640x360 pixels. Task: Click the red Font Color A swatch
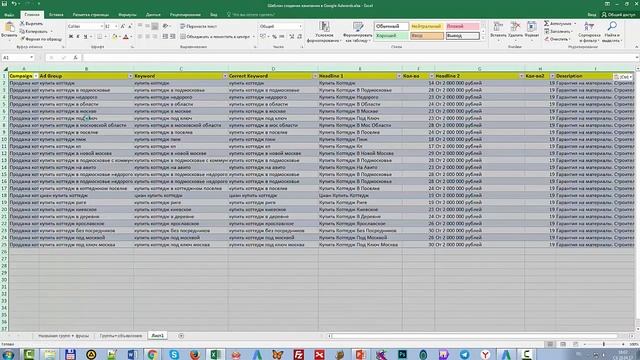pos(126,37)
